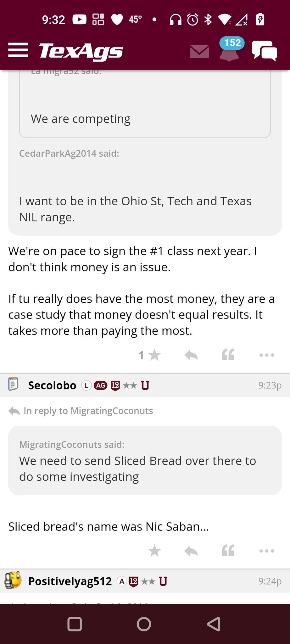Star Secolobo's Nic Saban post
Screen dimensions: 290x644
coord(154,551)
